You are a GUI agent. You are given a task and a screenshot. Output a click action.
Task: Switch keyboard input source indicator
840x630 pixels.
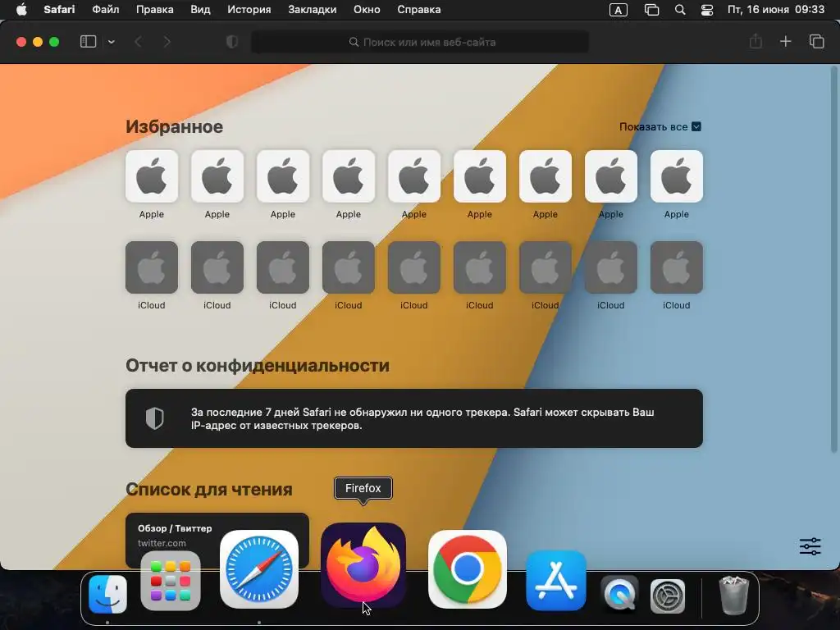[x=619, y=10]
